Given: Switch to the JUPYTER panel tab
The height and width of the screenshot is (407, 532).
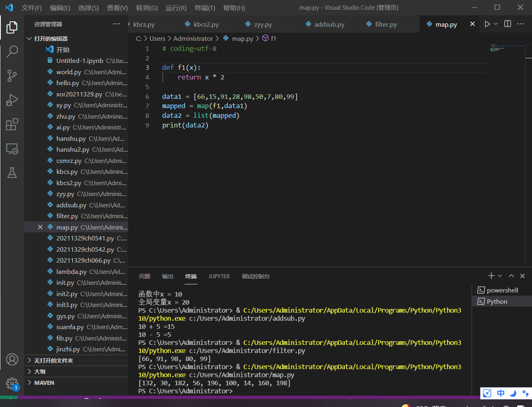Looking at the screenshot, I should 219,276.
